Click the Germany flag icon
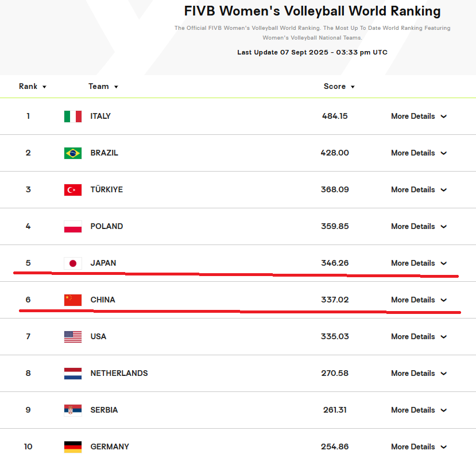The width and height of the screenshot is (476, 462). tap(73, 447)
